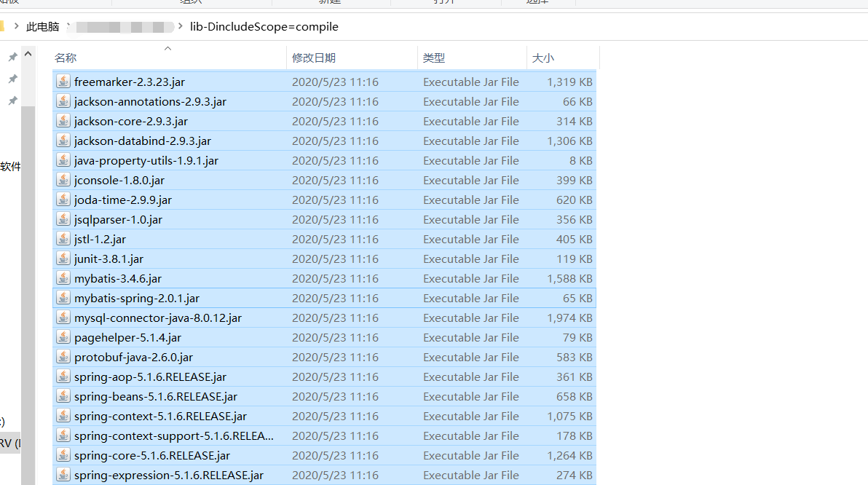
Task: Select the mybatis-3.4.6.jar file icon
Action: pos(63,278)
